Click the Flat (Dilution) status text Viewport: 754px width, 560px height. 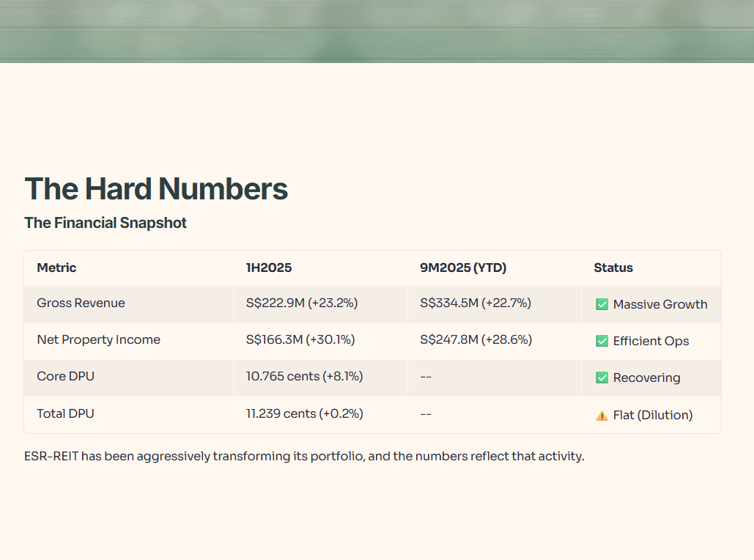click(x=653, y=415)
